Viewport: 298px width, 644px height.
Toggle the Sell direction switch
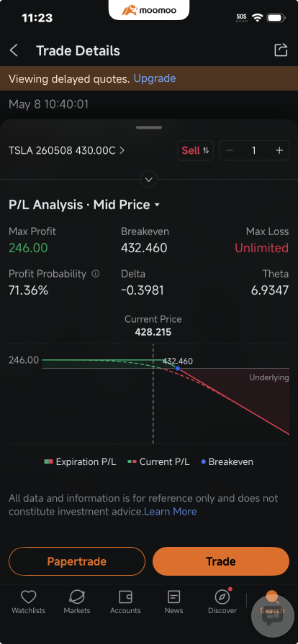pyautogui.click(x=195, y=150)
